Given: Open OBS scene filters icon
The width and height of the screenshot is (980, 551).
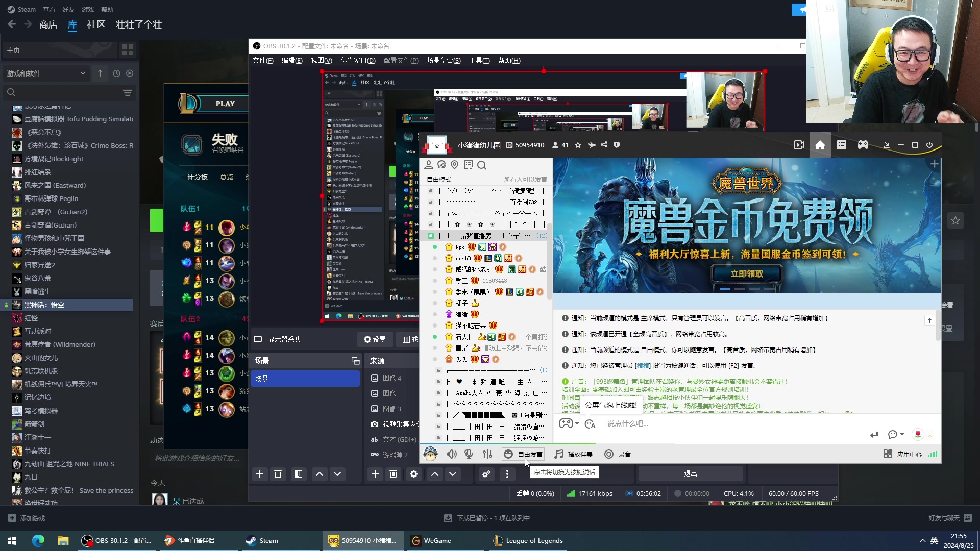Looking at the screenshot, I should (299, 474).
